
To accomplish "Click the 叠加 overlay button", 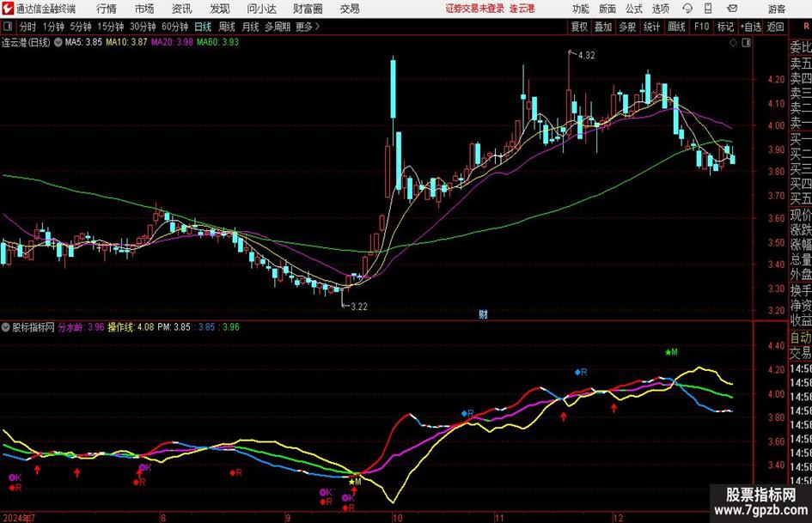I will pyautogui.click(x=603, y=27).
